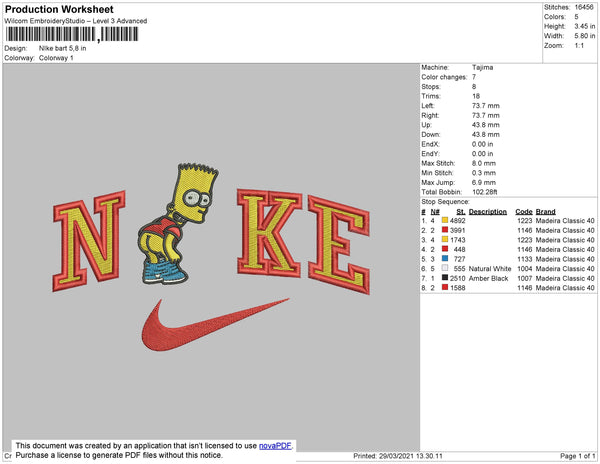Image resolution: width=600 pixels, height=464 pixels.
Task: Select the yellow swatch next to 1743
Action: 445,239
